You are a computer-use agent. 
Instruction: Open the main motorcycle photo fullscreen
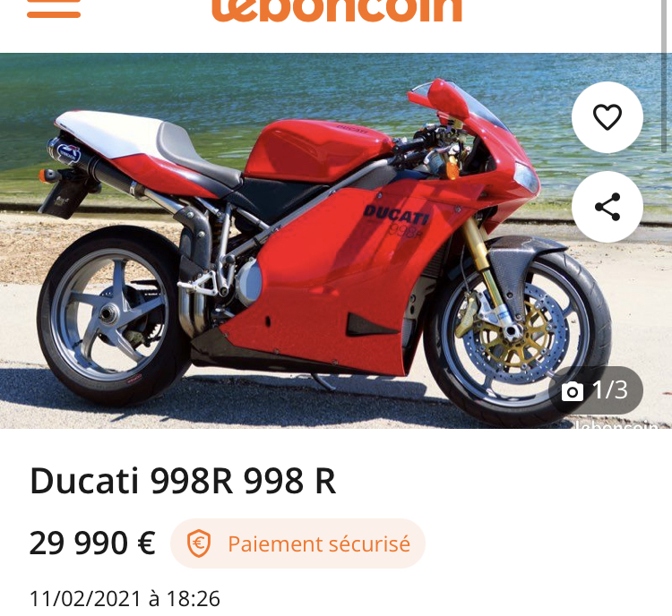[336, 240]
